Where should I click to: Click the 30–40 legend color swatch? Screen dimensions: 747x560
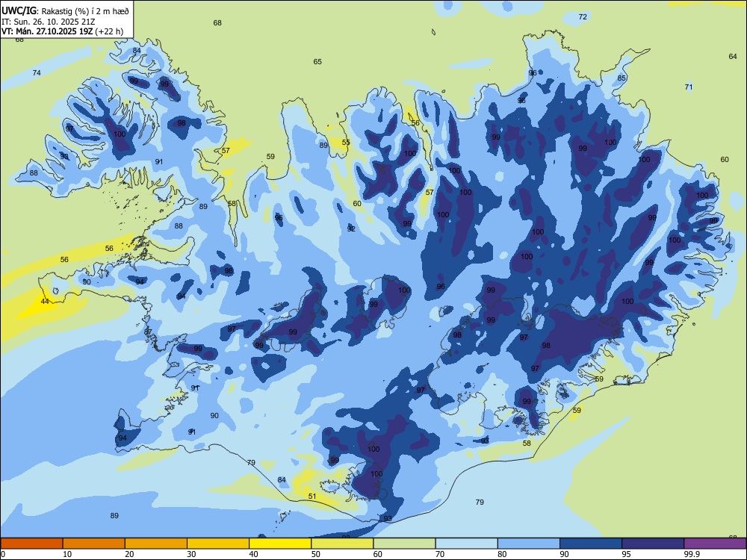[218, 544]
